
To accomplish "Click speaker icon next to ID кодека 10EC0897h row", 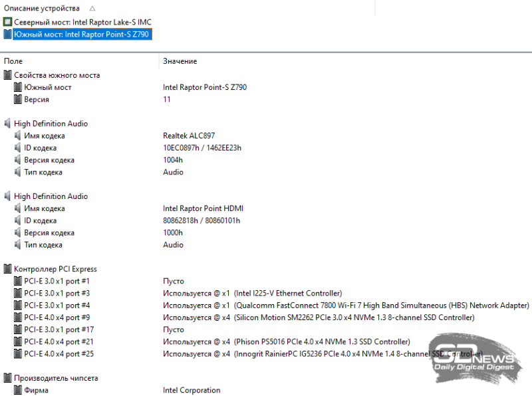I will (x=18, y=148).
